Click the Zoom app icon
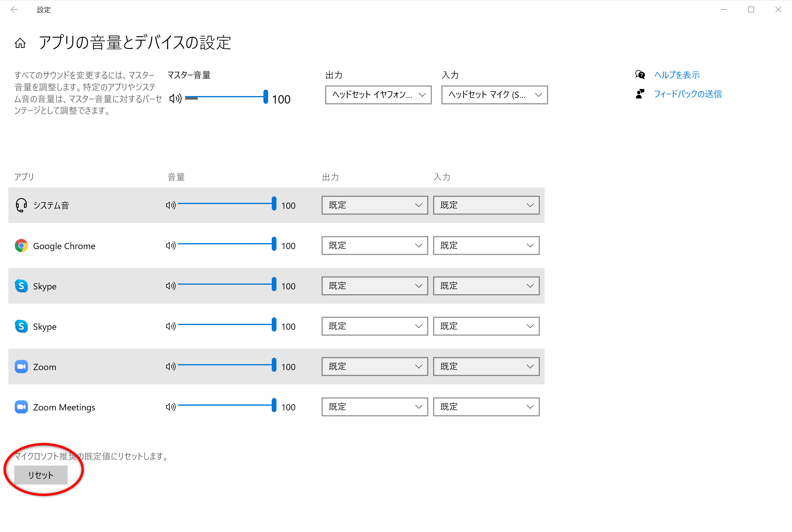Image resolution: width=792 pixels, height=532 pixels. 21,367
